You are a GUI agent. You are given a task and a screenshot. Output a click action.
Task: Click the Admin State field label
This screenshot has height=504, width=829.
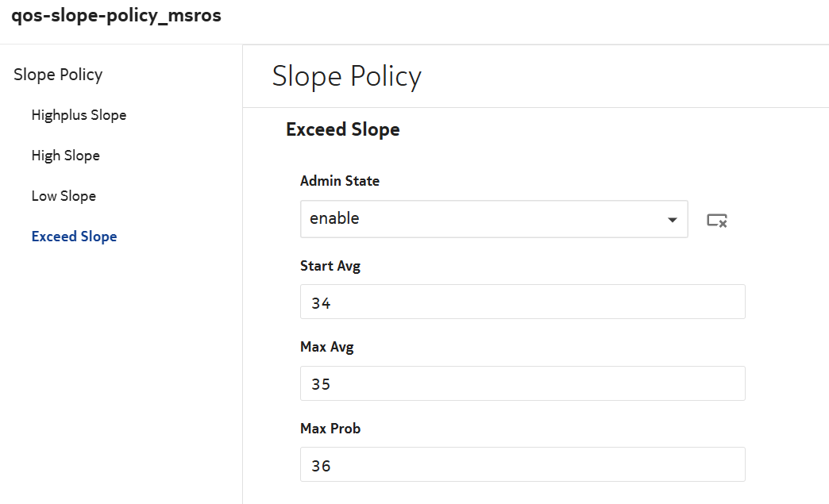pos(340,181)
